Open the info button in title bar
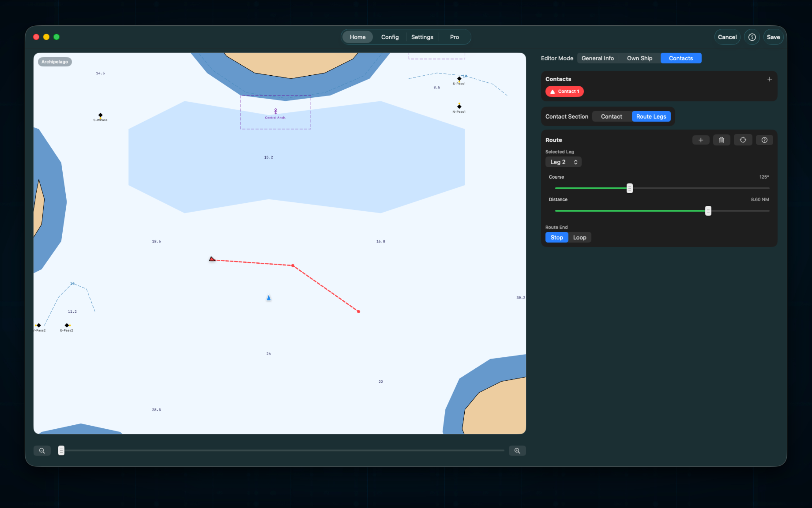Screen dimensions: 812x508 pos(752,37)
